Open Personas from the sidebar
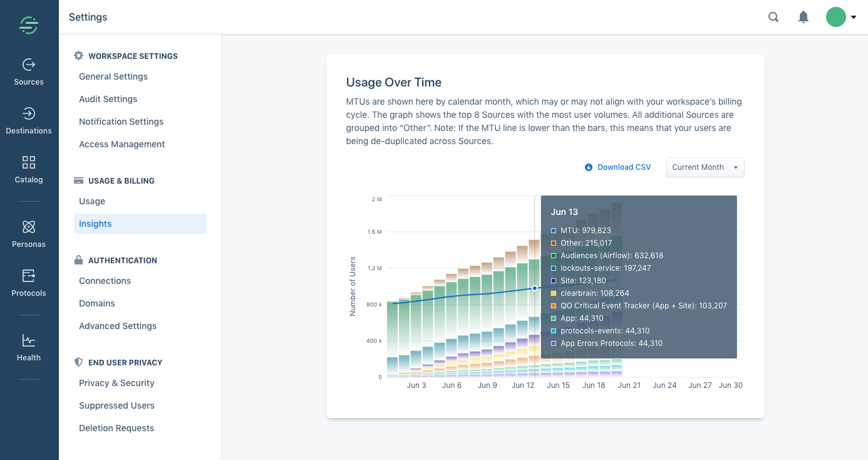This screenshot has height=460, width=868. coord(29,234)
